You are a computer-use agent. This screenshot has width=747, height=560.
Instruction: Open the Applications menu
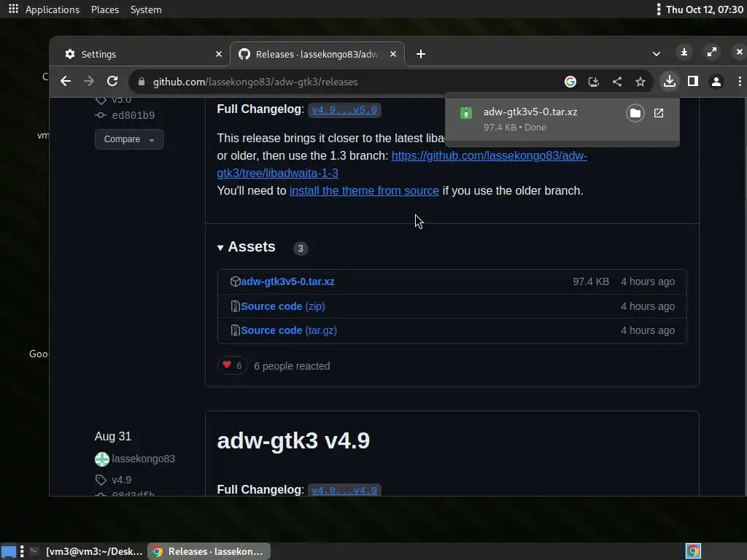53,9
